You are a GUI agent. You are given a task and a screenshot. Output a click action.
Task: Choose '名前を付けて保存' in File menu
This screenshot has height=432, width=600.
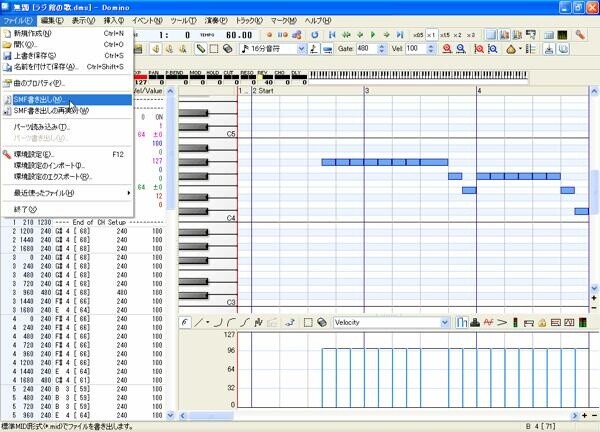[x=67, y=67]
